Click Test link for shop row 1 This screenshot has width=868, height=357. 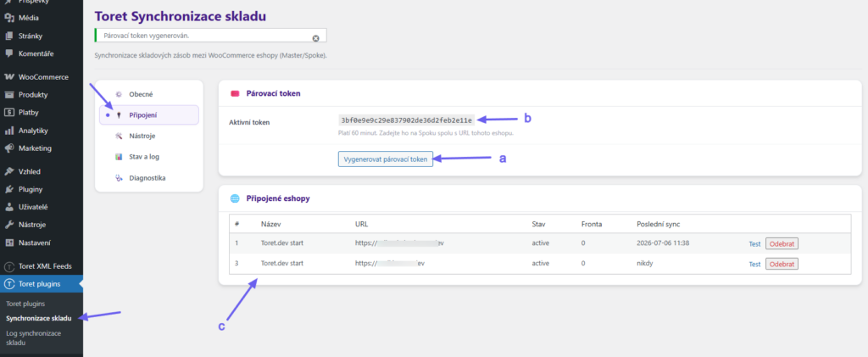tap(754, 243)
